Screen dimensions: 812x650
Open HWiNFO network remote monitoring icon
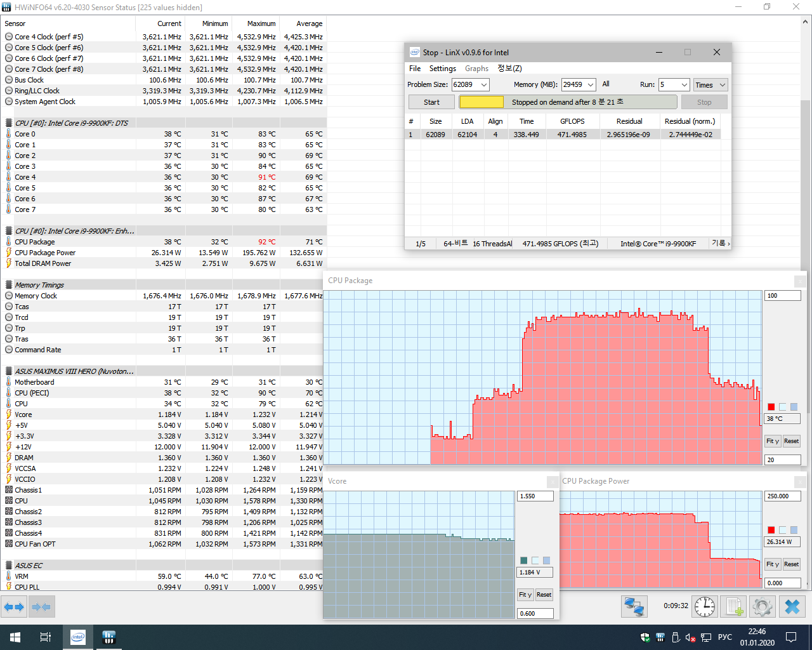pyautogui.click(x=634, y=606)
